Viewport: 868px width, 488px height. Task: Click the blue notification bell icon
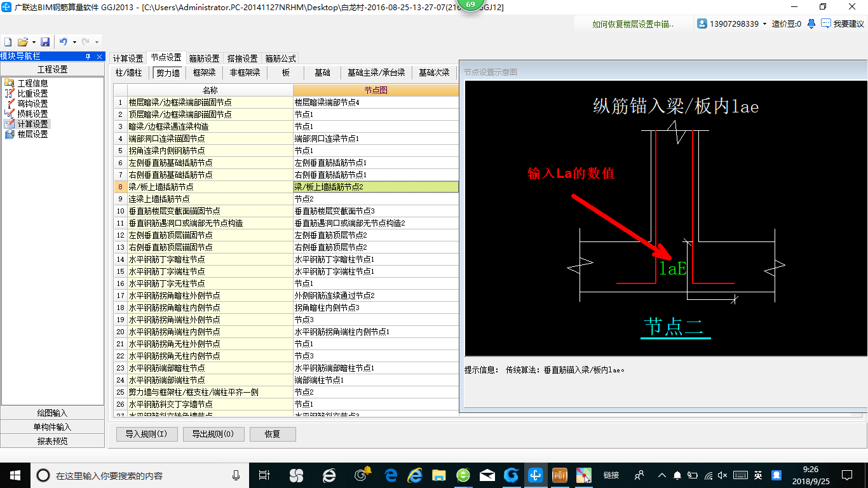(x=811, y=24)
